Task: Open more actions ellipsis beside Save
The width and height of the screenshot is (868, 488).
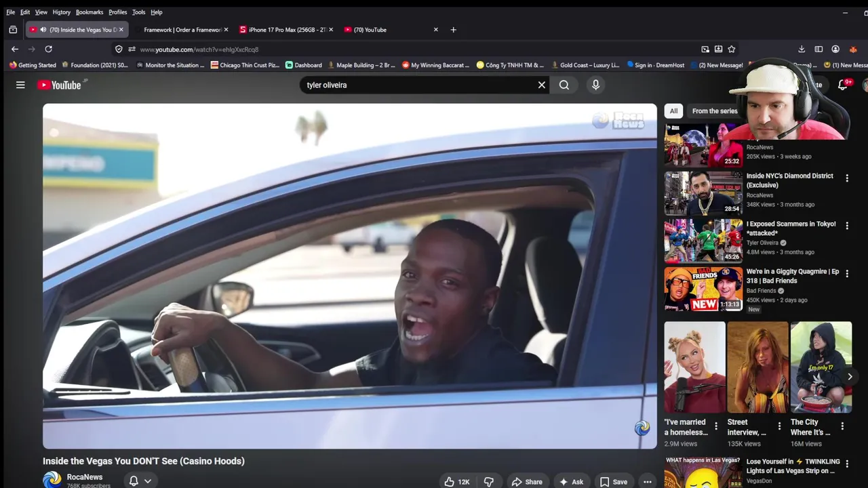Action: (648, 481)
